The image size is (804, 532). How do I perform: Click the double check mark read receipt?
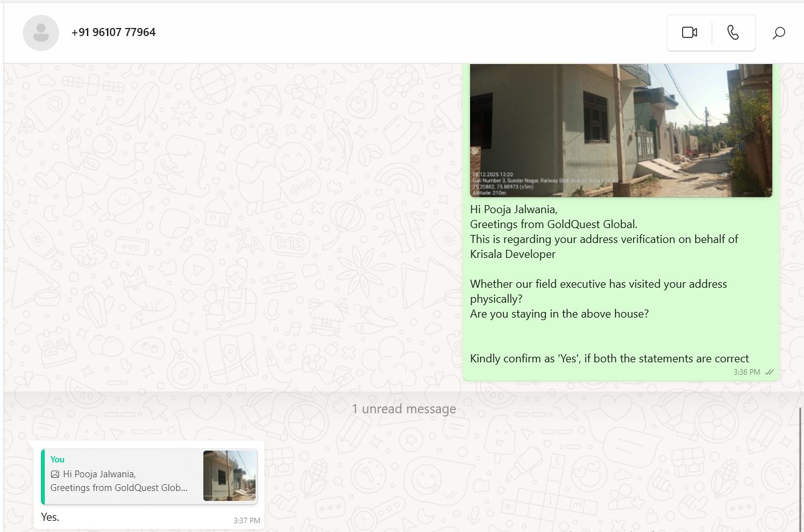(769, 372)
